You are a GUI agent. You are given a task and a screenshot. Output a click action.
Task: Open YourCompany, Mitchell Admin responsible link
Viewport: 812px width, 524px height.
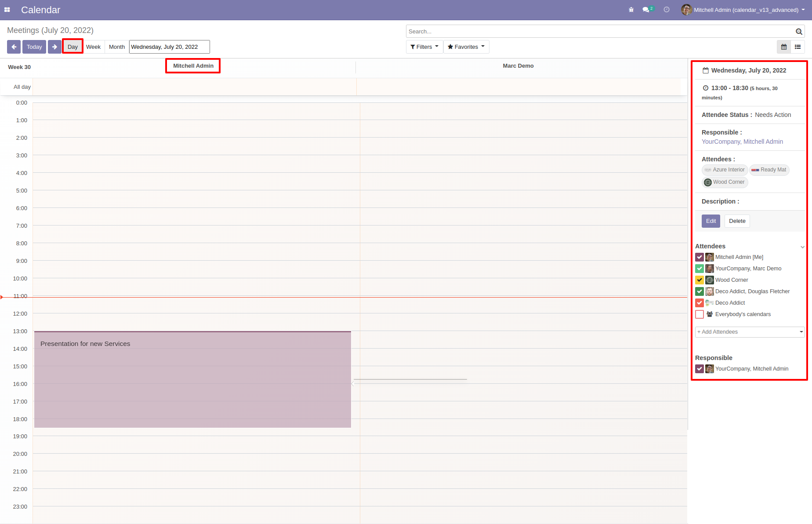pos(742,142)
